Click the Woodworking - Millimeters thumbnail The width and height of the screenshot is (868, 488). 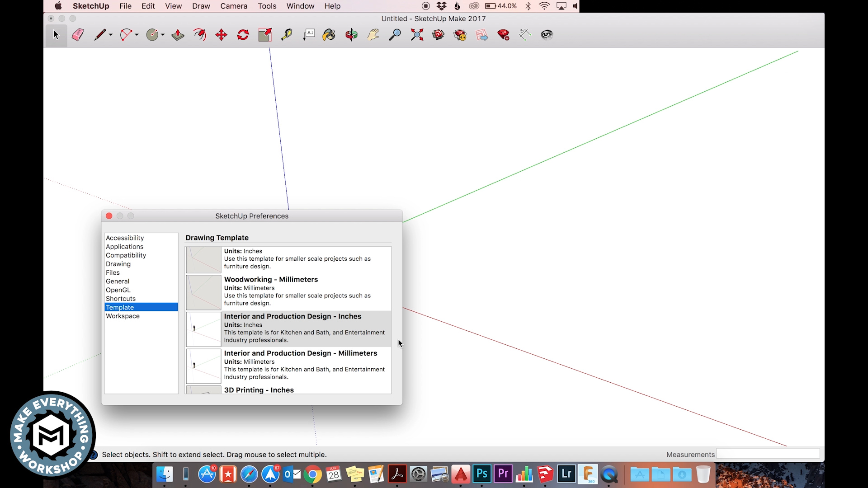pyautogui.click(x=203, y=292)
